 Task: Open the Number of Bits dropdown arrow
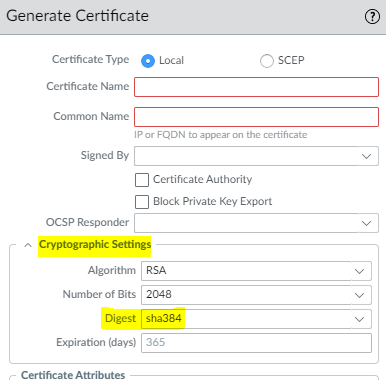pyautogui.click(x=359, y=295)
